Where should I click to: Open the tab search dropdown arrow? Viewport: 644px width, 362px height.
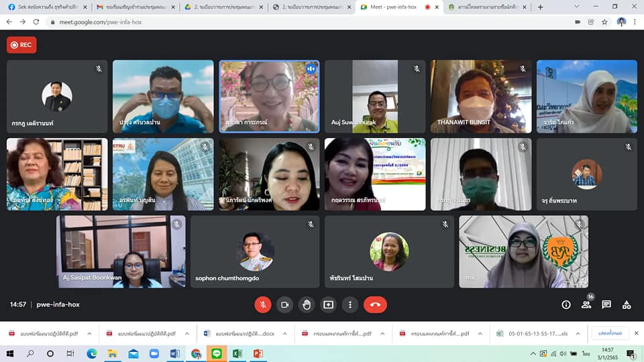coord(577,7)
